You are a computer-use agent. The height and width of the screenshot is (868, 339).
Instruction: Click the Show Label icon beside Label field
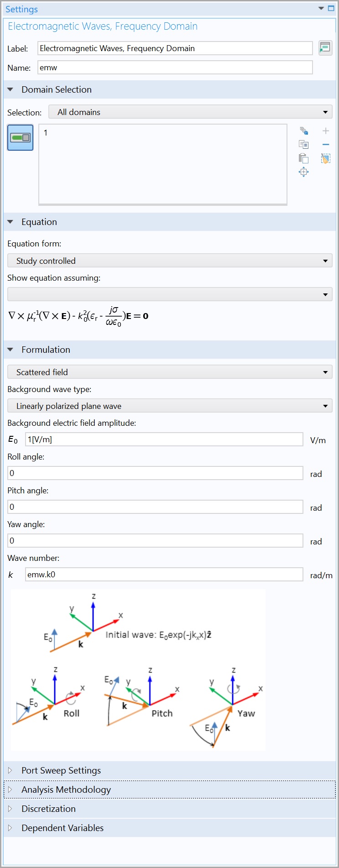pyautogui.click(x=325, y=48)
